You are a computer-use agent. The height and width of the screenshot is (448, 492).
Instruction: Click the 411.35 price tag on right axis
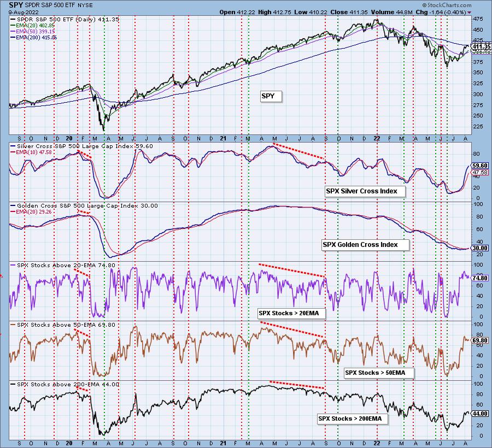(x=482, y=46)
